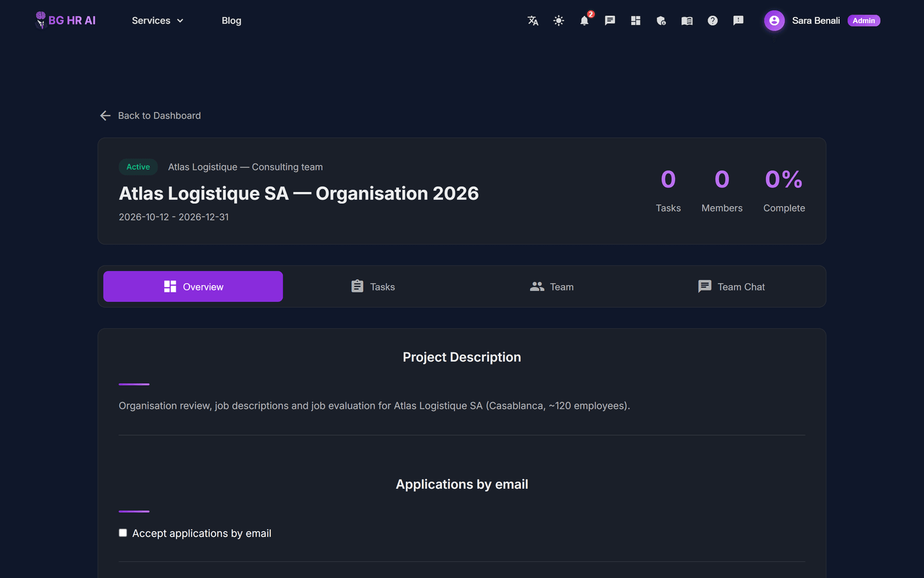The width and height of the screenshot is (924, 578).
Task: Click the project title Atlas Logistique SA
Action: [299, 193]
